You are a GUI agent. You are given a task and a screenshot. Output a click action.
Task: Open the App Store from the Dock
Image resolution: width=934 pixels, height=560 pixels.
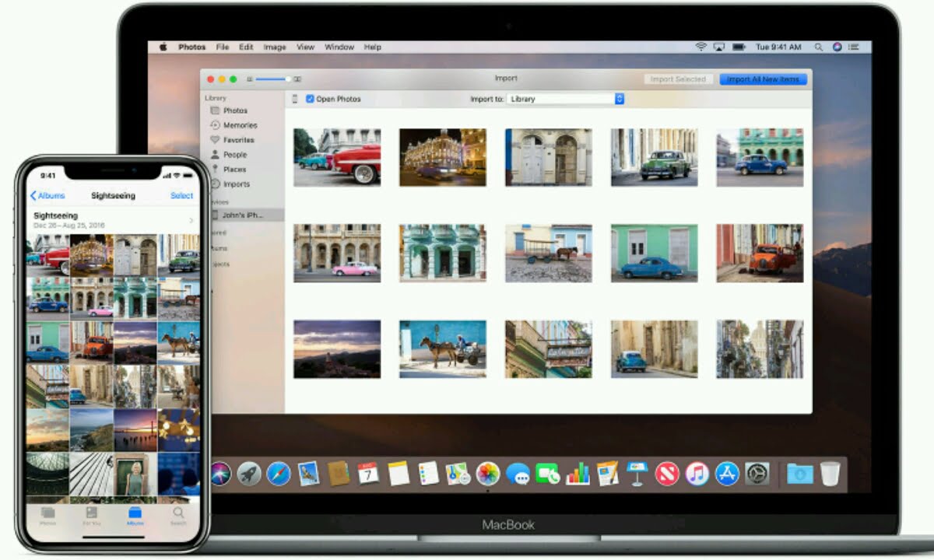(x=725, y=472)
